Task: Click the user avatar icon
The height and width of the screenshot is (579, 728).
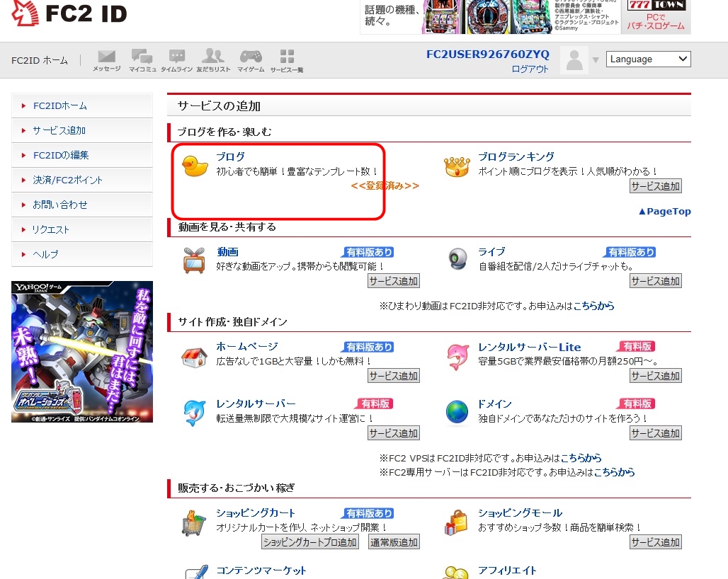Action: tap(574, 60)
